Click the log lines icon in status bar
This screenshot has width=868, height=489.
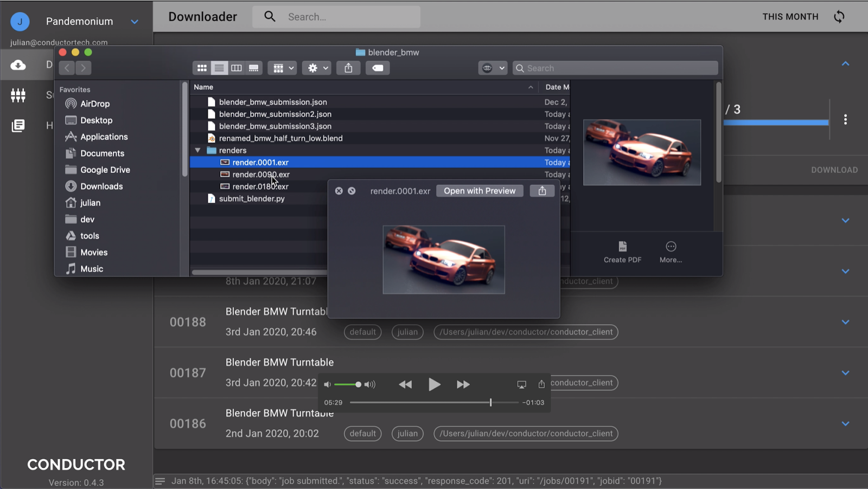[160, 481]
